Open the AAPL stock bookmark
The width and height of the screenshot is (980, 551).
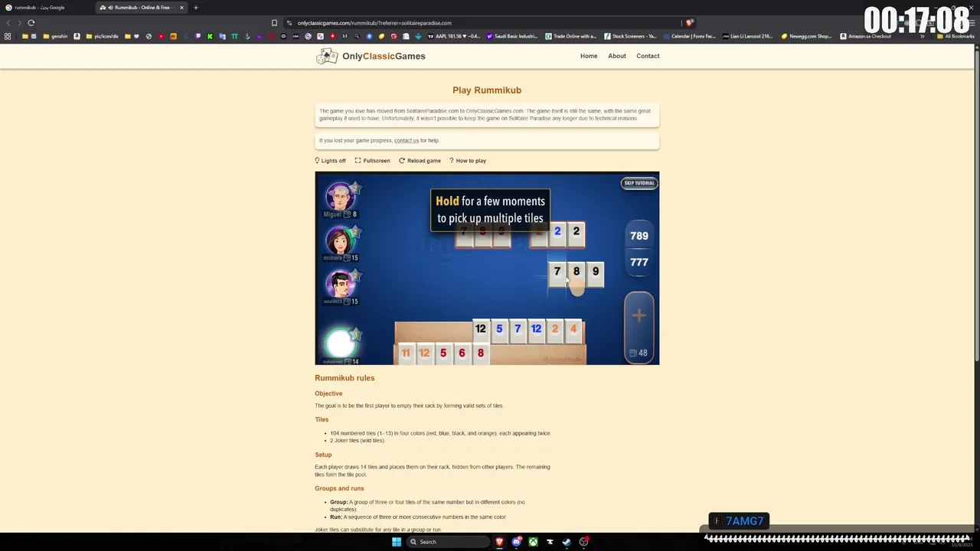(x=454, y=36)
